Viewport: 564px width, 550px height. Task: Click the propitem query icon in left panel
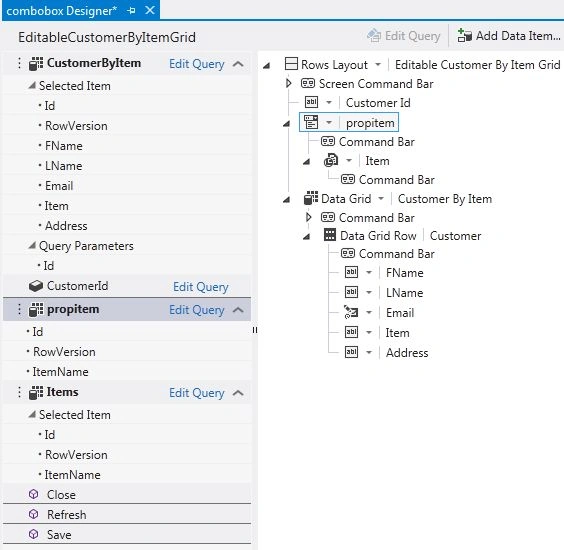(x=36, y=309)
